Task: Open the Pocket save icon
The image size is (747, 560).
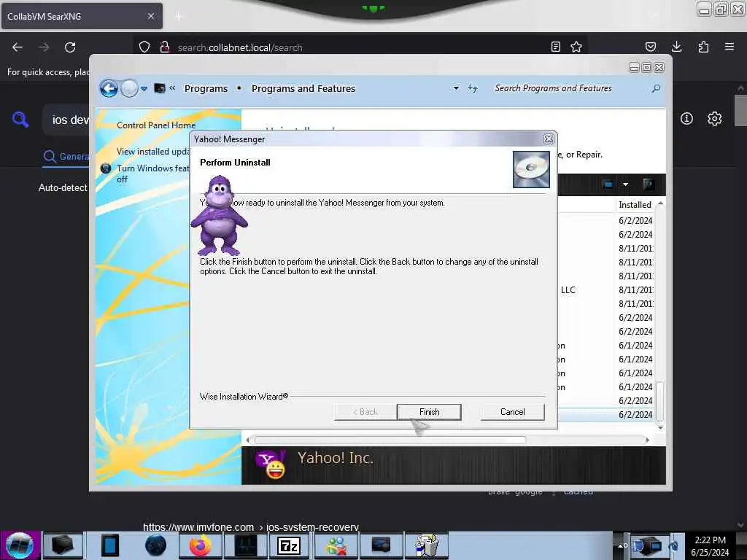Action: tap(650, 47)
